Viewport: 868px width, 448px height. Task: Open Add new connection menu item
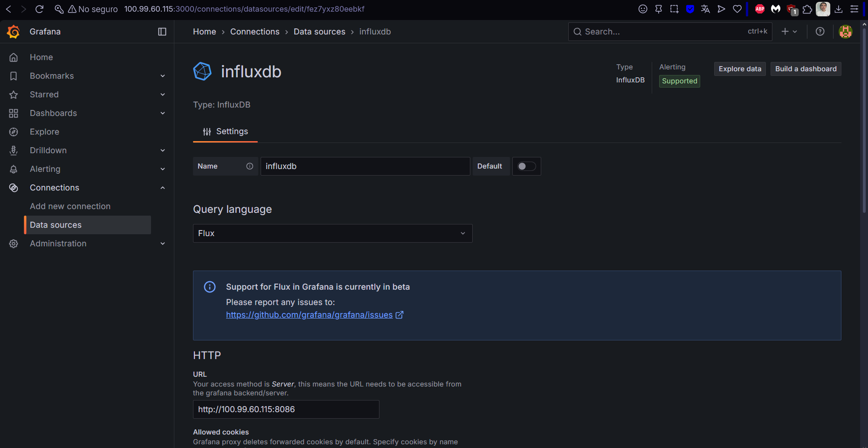[x=70, y=206]
